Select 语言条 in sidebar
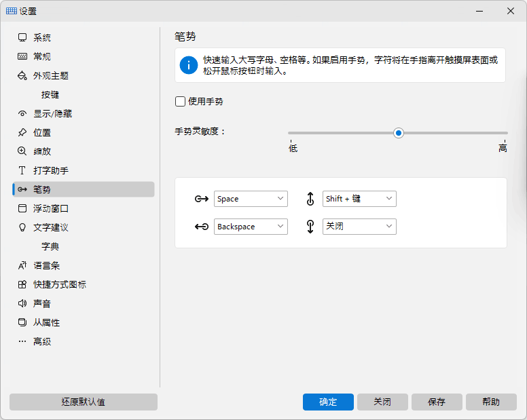527x420 pixels. pos(84,265)
